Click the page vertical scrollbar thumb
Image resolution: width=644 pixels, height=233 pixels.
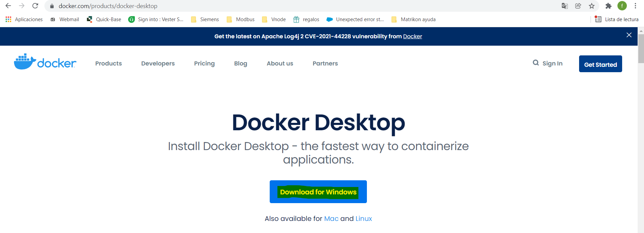pos(641,48)
